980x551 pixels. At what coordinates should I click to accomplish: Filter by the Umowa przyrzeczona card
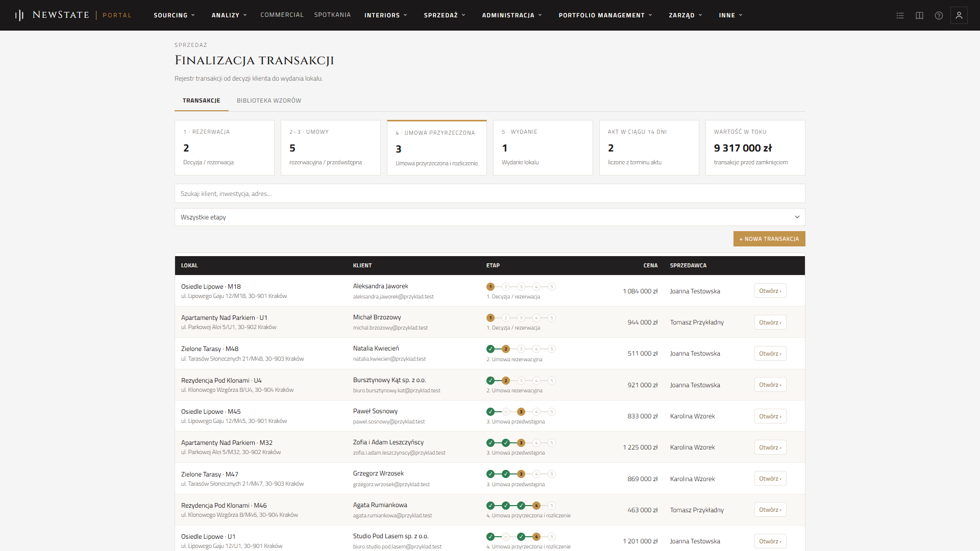(437, 147)
